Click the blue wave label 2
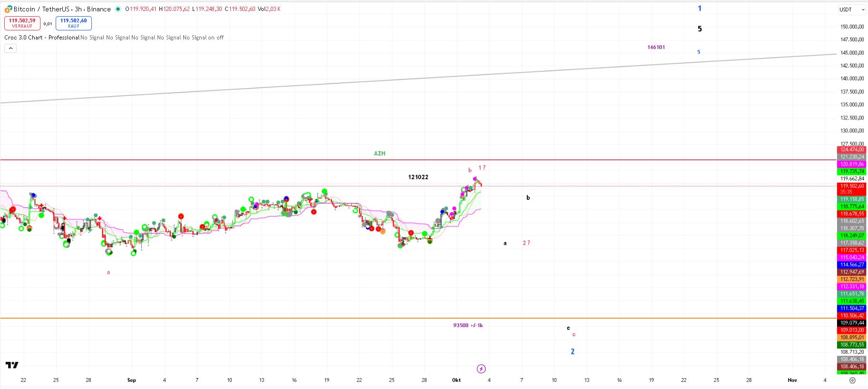The image size is (868, 389). pyautogui.click(x=572, y=351)
